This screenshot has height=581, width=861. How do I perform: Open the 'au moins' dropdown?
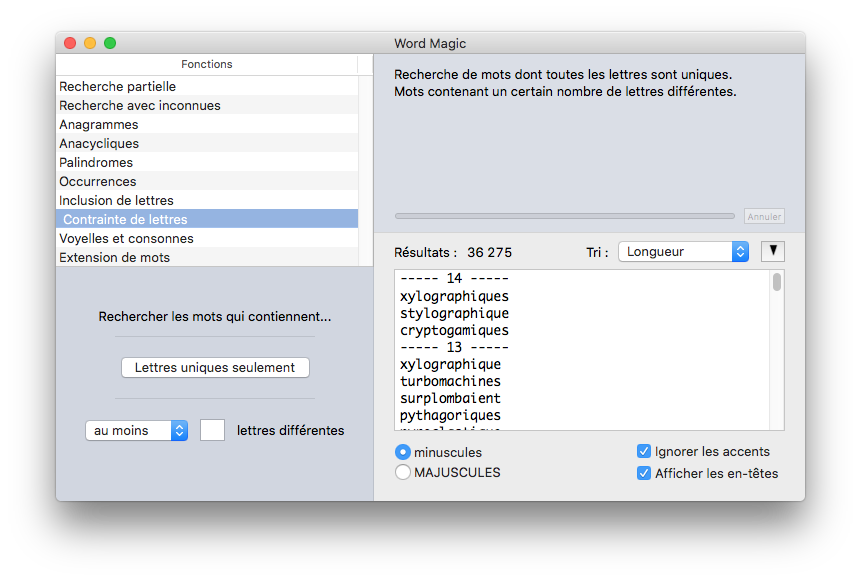coord(136,430)
